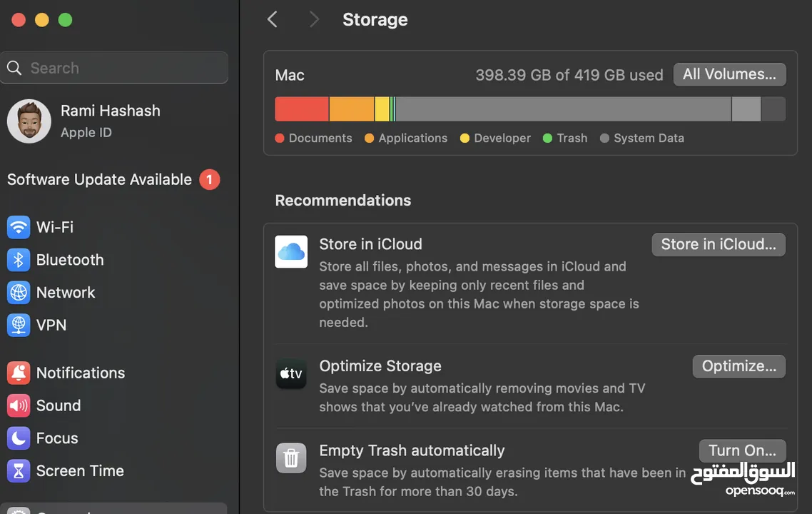
Task: Turn on Empty Trash automatically
Action: pyautogui.click(x=743, y=450)
